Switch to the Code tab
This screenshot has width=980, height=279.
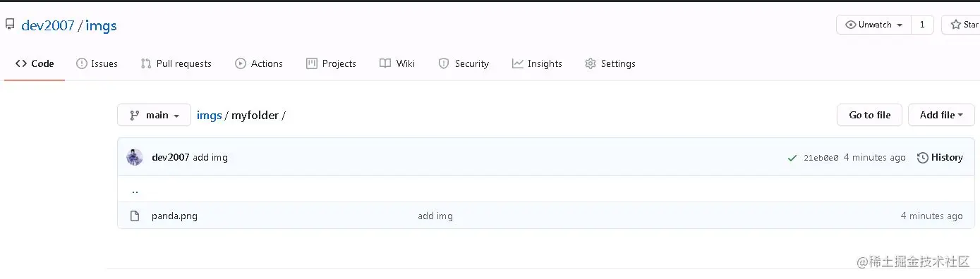[x=35, y=63]
